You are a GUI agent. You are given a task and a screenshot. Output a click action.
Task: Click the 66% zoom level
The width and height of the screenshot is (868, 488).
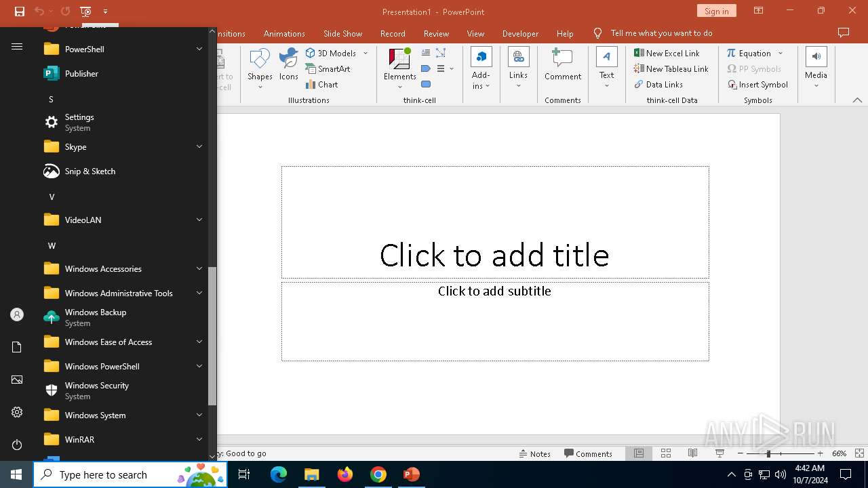point(839,453)
